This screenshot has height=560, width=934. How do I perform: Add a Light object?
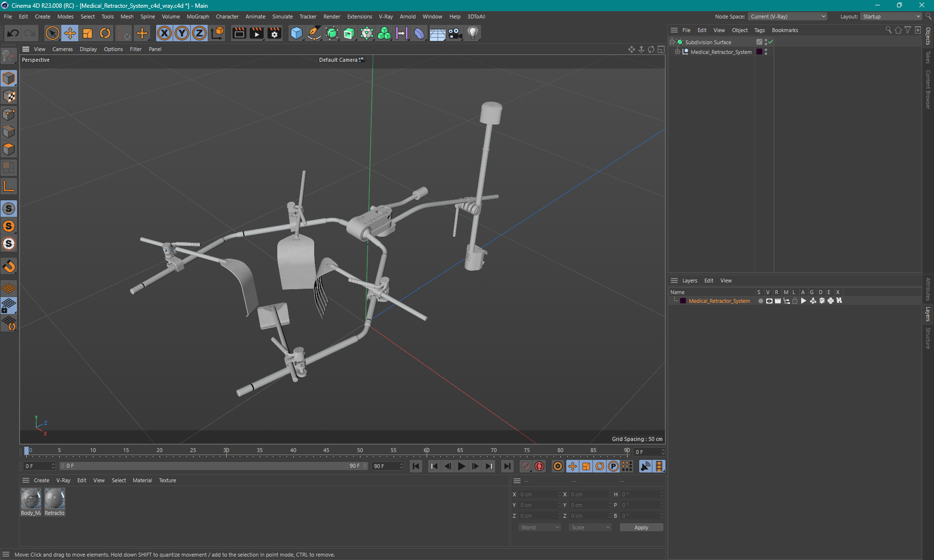click(x=473, y=33)
